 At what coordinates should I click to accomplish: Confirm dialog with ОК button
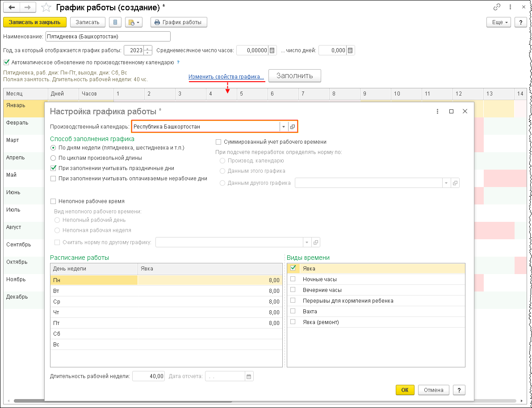tap(405, 390)
